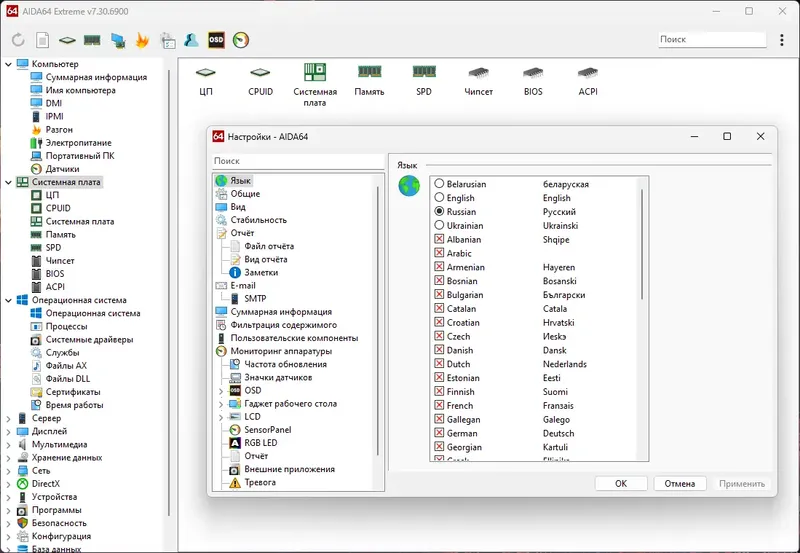Select the Ukrainian language radio button
Screen dimensions: 800x553
(439, 225)
